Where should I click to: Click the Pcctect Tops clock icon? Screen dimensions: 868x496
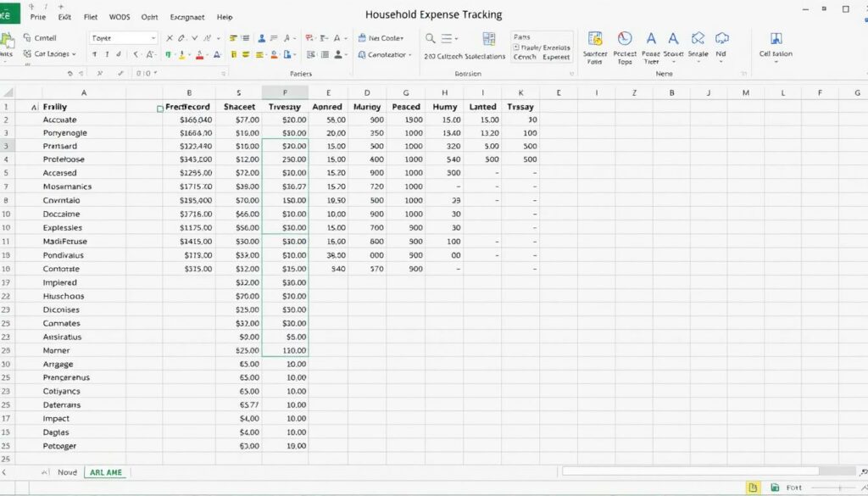tap(625, 38)
